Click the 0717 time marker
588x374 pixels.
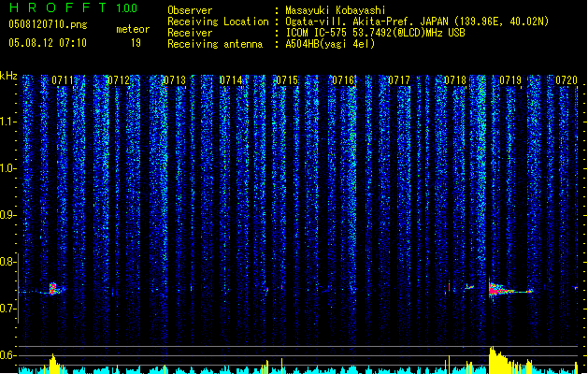[x=399, y=80]
